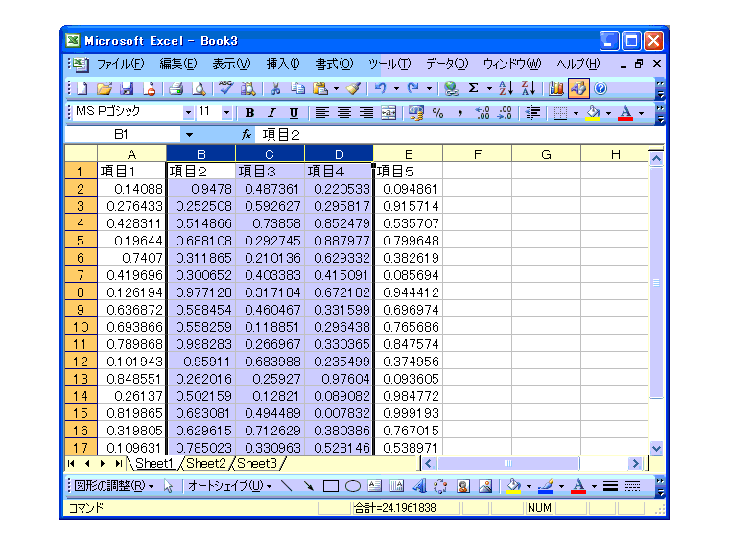Apply yellow fill color bucket on Formatting toolbar
Screen dimensions: 730x560
pyautogui.click(x=593, y=113)
